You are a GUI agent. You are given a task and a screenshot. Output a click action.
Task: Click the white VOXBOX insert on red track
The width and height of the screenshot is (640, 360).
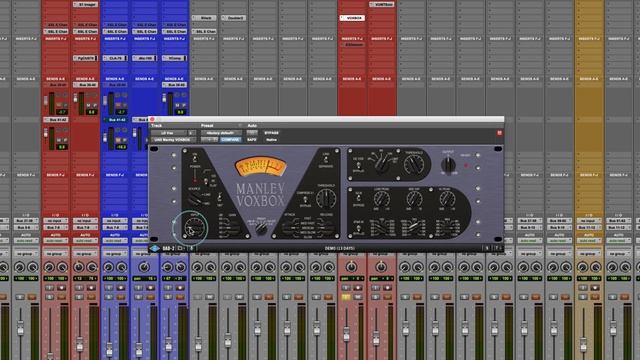(352, 18)
